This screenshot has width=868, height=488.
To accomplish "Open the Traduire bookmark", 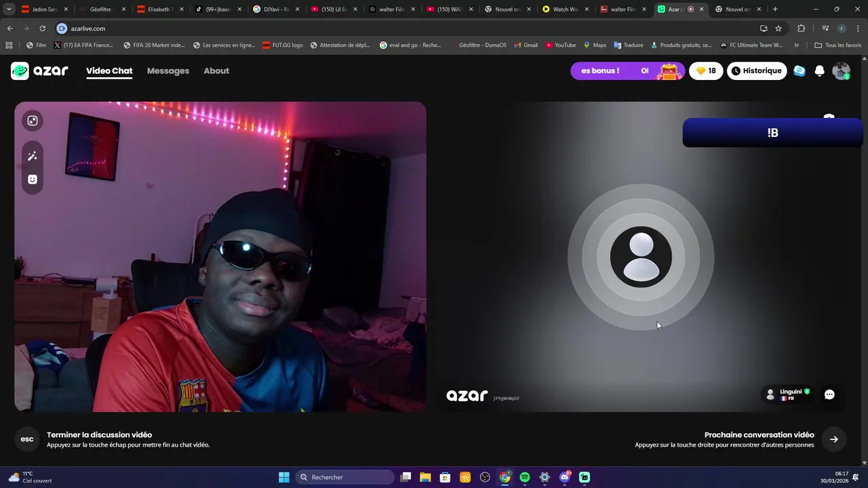I will [x=629, y=45].
